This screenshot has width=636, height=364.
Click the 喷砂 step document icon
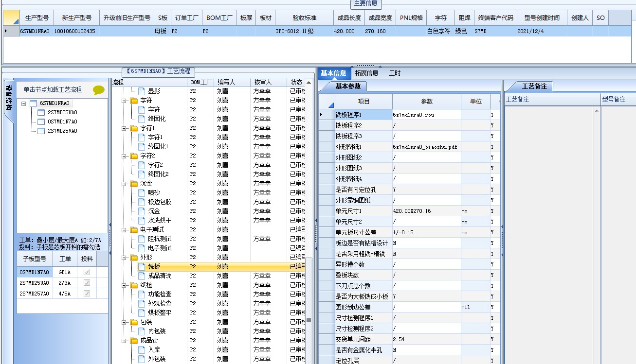pyautogui.click(x=142, y=192)
